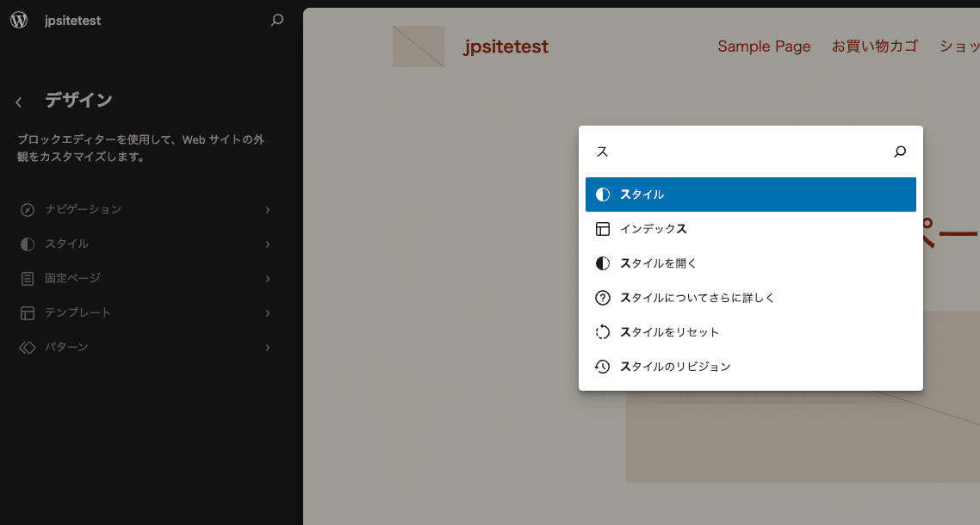Viewport: 980px width, 525px height.
Task: Click the スタイルをリセット reset icon
Action: [602, 332]
